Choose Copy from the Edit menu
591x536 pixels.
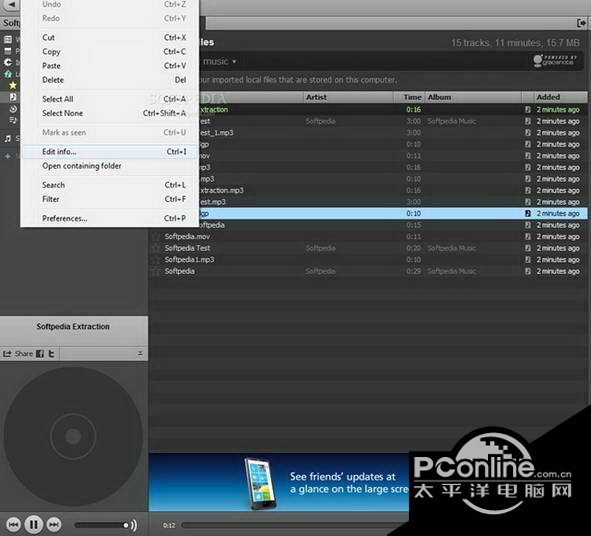(x=110, y=52)
